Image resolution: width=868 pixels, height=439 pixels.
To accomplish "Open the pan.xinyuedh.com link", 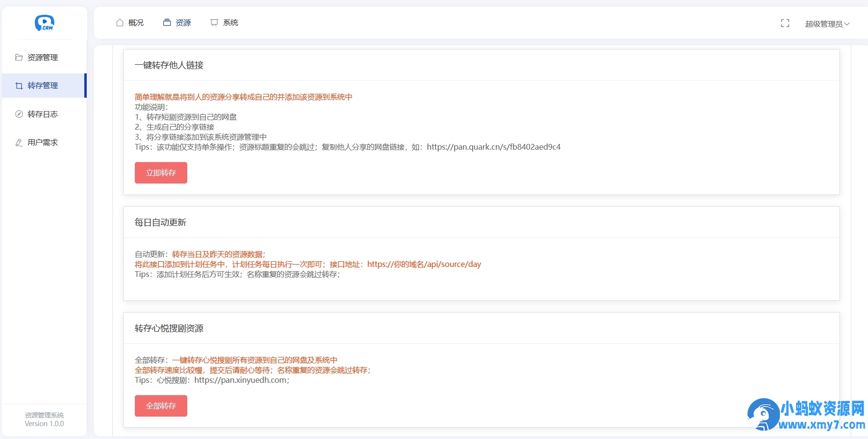I will (241, 380).
